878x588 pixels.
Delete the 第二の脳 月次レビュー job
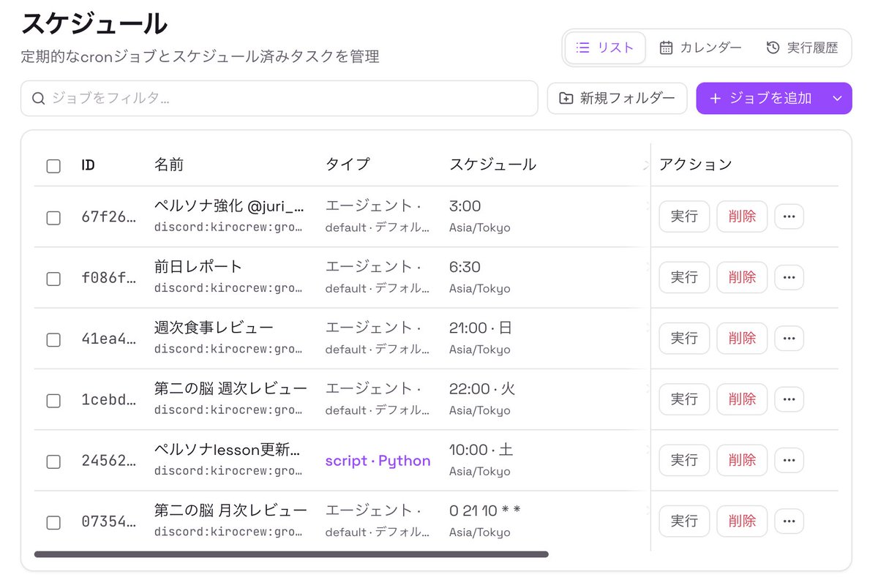point(742,521)
